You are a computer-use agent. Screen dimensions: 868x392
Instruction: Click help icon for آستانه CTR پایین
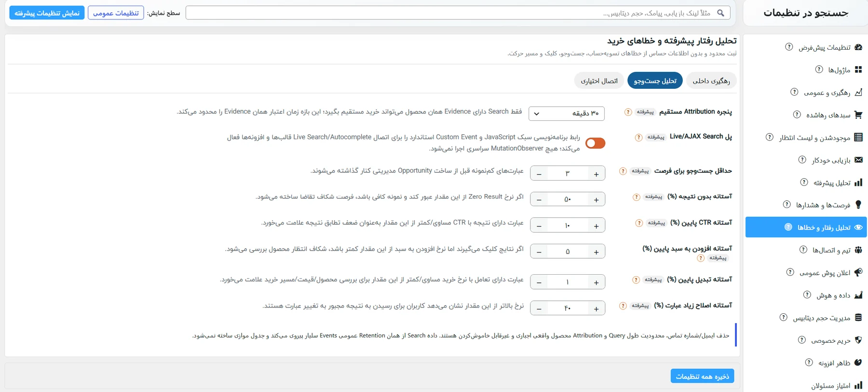[x=639, y=223]
